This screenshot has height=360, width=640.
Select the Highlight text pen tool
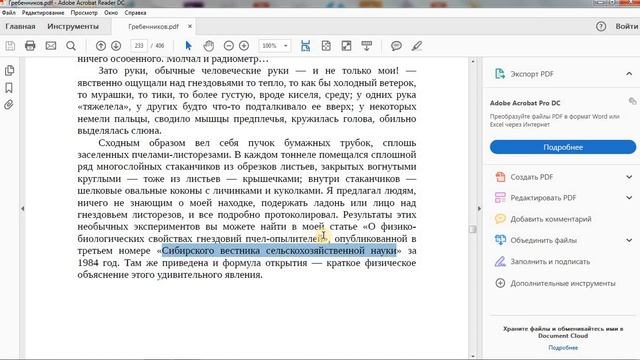click(417, 46)
